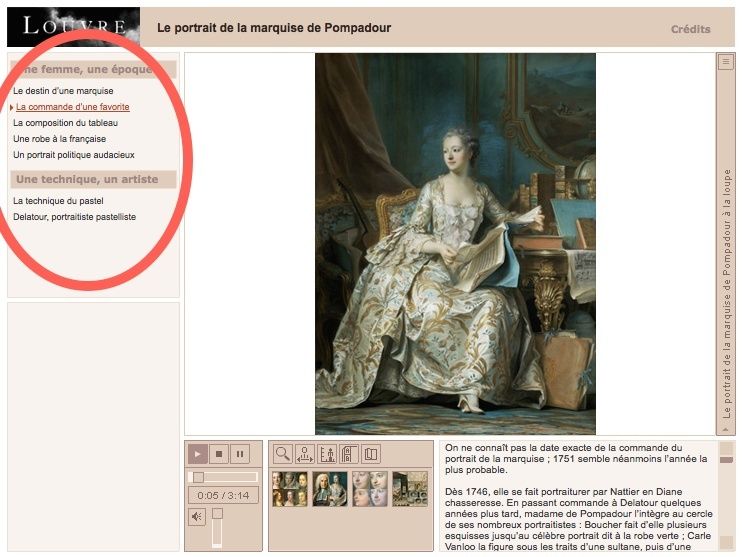Open thumbnail showing four face details
Screen dimensions: 742x557
click(x=370, y=489)
